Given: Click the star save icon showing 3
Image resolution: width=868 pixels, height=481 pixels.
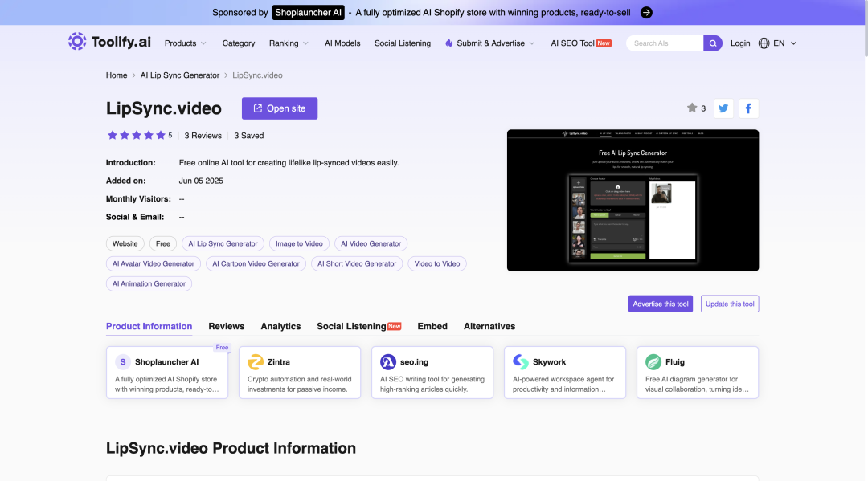Looking at the screenshot, I should [x=692, y=108].
